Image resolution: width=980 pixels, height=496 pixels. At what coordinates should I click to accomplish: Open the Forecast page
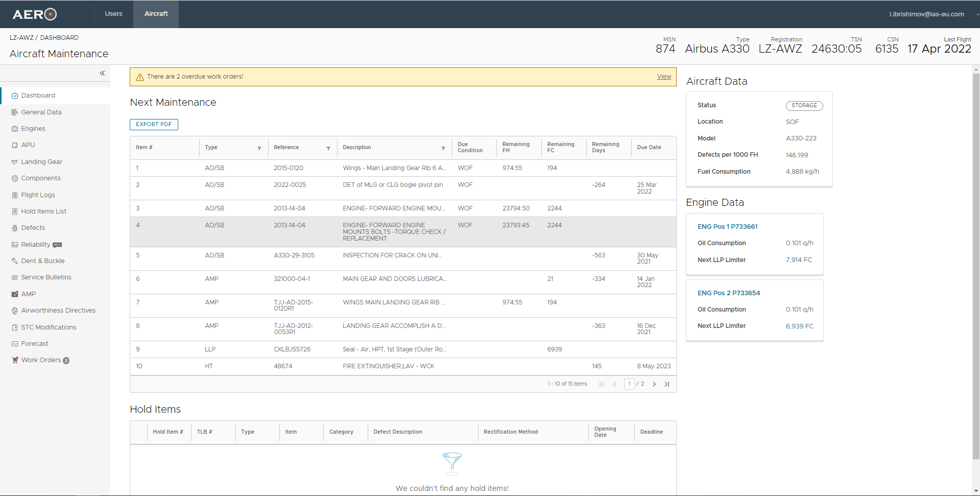(x=35, y=344)
